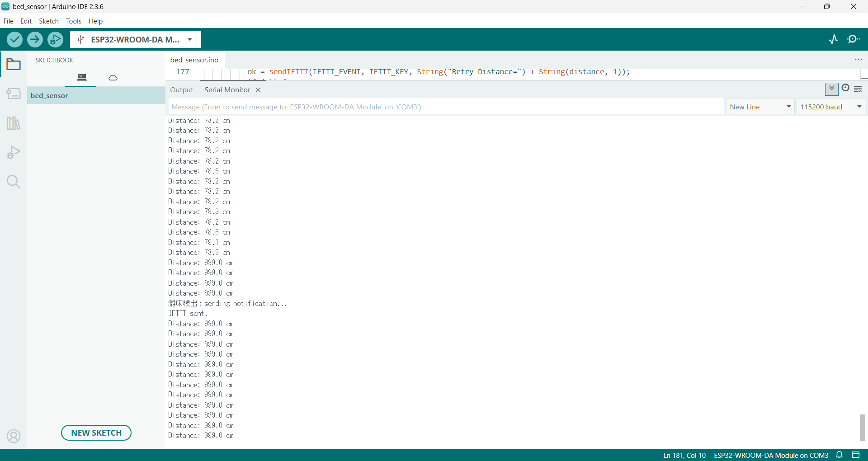This screenshot has height=461, width=868.
Task: Select the Serial Monitor tab
Action: point(227,90)
